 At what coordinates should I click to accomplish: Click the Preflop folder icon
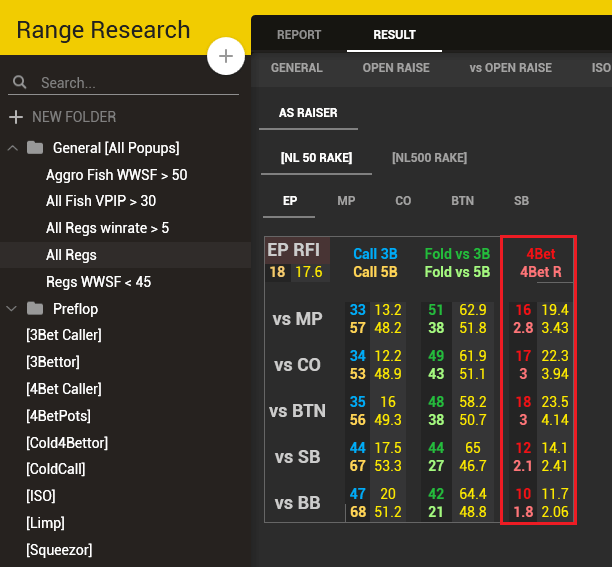click(x=35, y=309)
